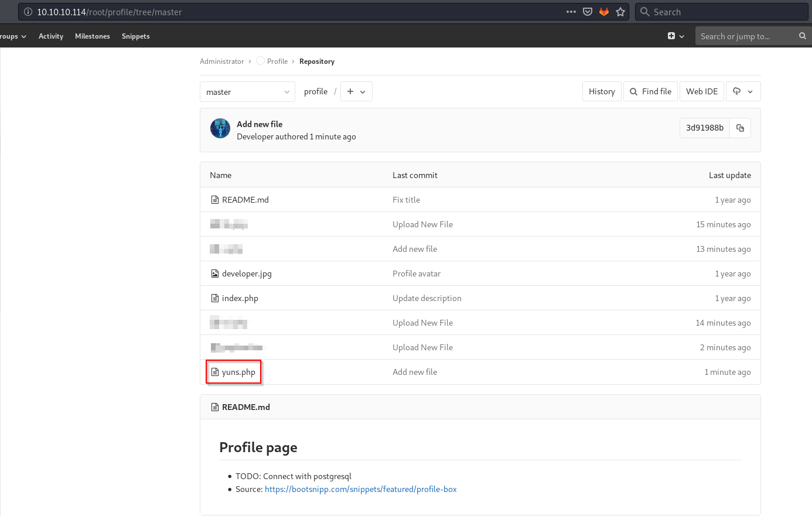812x516 pixels.
Task: Open the add file plus dropdown
Action: [356, 92]
